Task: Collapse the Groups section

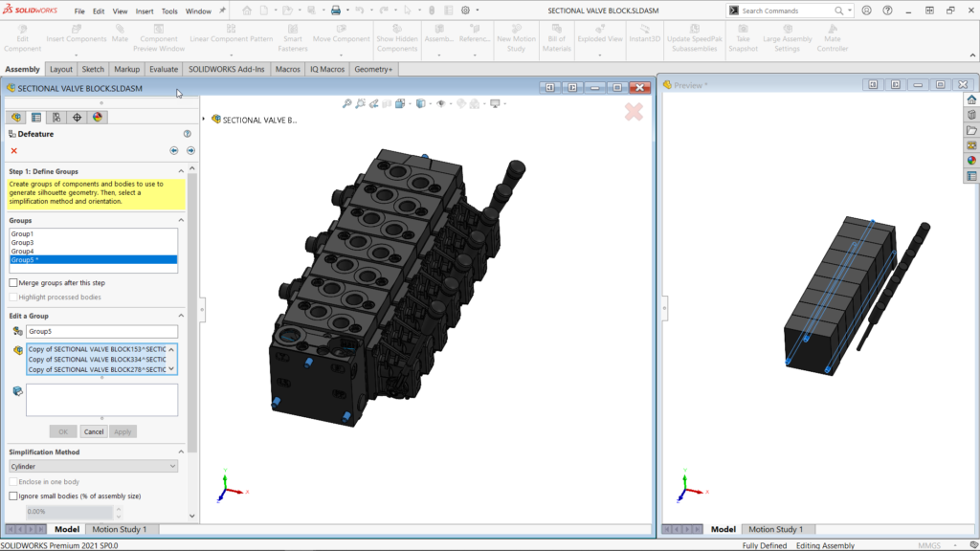Action: pyautogui.click(x=181, y=221)
